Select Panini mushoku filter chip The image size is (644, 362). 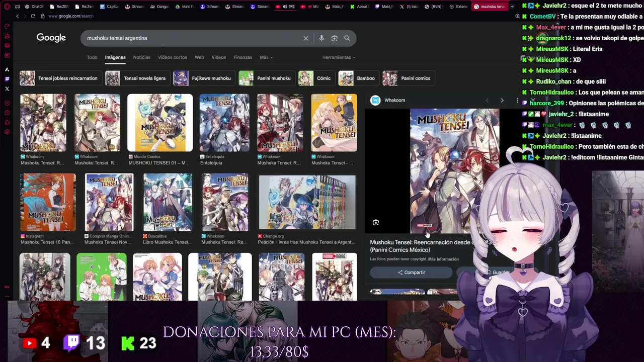click(266, 78)
